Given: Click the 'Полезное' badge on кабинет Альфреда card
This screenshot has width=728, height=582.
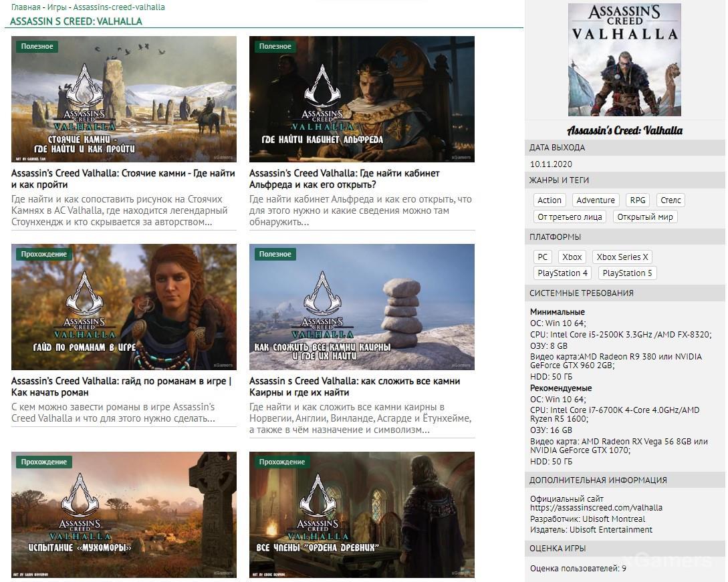Looking at the screenshot, I should (x=275, y=46).
